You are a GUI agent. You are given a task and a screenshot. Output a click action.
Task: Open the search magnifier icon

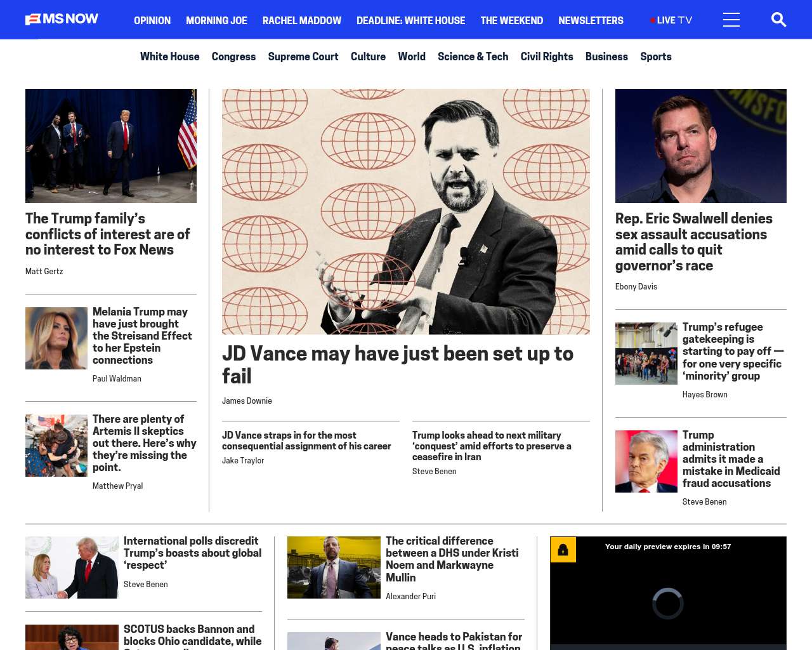(778, 20)
